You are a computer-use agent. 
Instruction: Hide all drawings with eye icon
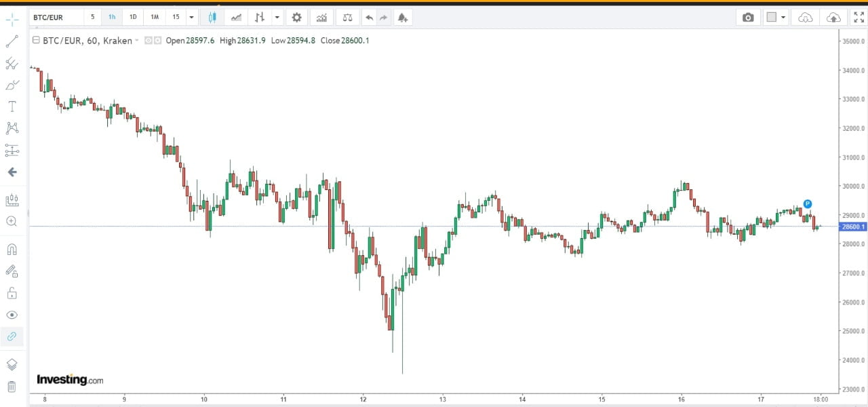pos(12,315)
